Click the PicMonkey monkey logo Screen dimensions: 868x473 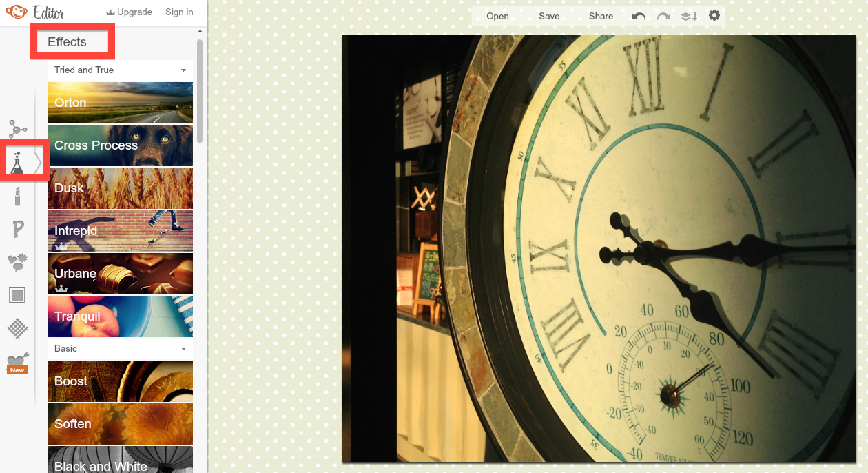[x=17, y=12]
